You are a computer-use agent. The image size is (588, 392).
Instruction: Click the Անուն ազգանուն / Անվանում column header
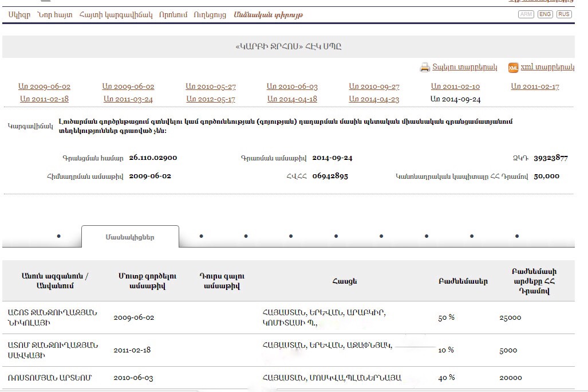[x=55, y=281]
